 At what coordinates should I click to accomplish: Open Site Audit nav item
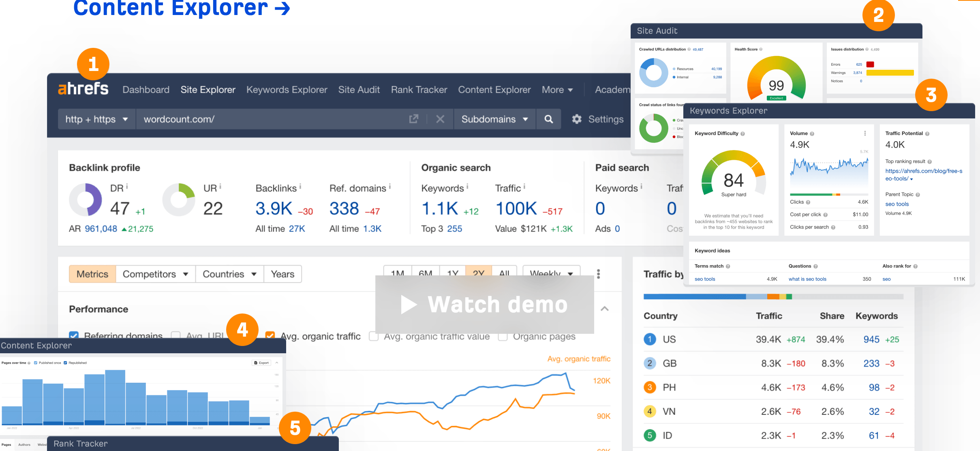coord(359,90)
